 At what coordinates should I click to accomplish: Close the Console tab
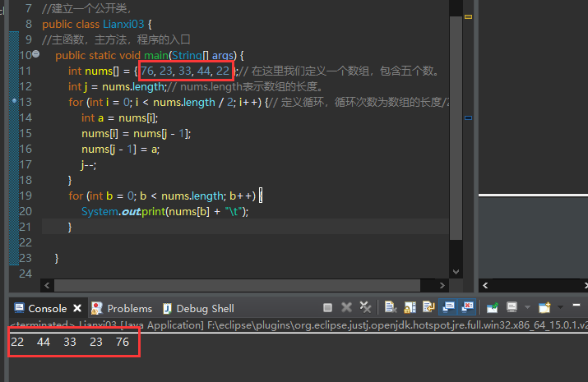pyautogui.click(x=77, y=308)
